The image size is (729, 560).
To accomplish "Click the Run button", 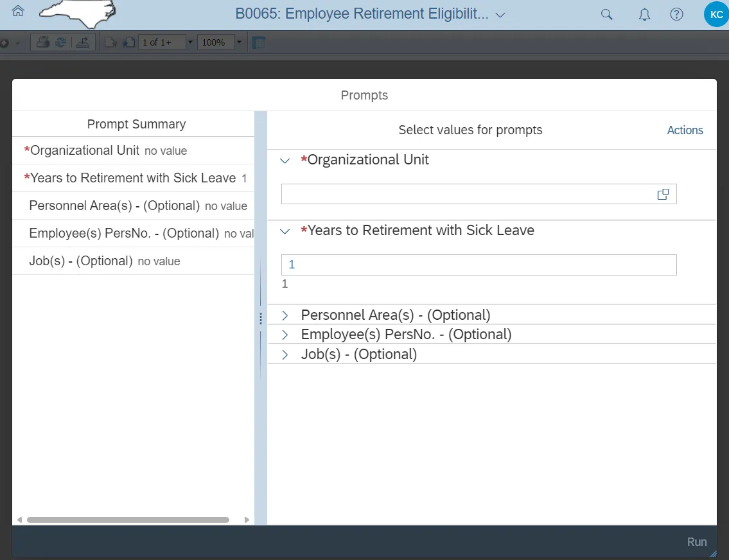I will pos(696,542).
